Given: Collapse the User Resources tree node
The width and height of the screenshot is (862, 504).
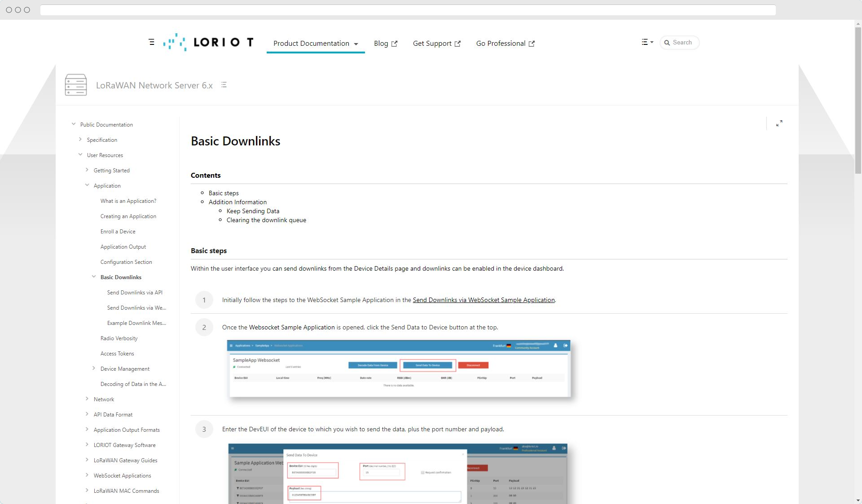Looking at the screenshot, I should tap(80, 155).
